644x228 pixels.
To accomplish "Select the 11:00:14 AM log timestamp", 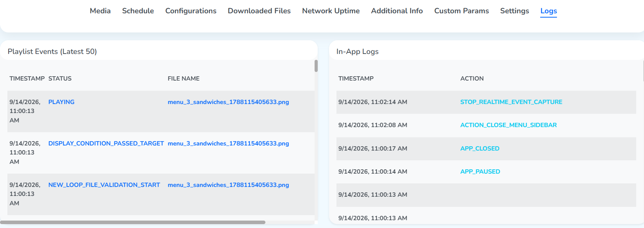I will click(x=373, y=172).
